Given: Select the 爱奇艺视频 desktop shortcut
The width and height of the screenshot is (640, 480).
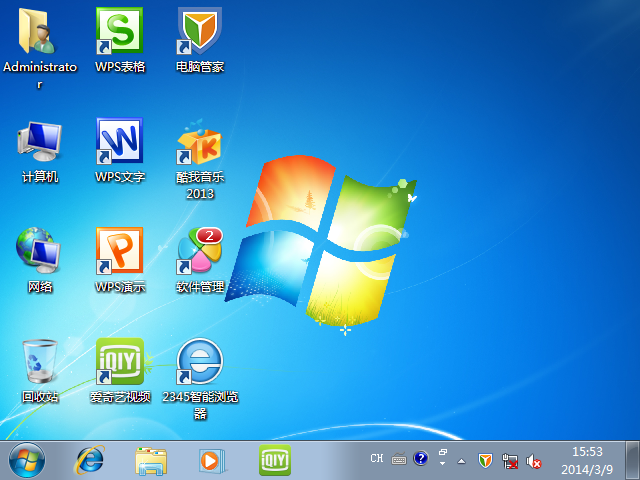Looking at the screenshot, I should point(120,363).
